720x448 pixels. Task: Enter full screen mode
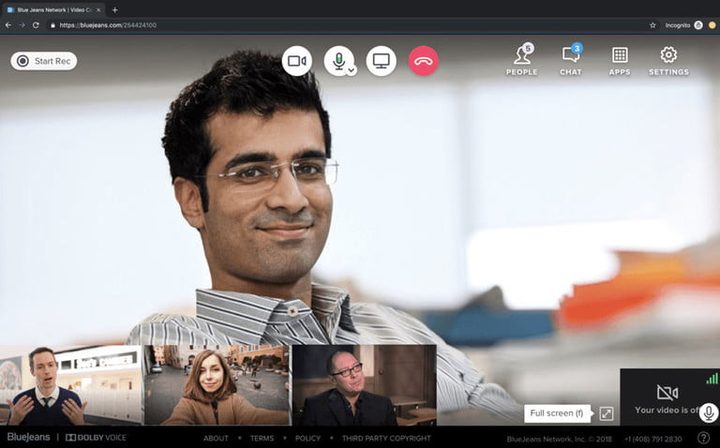[x=606, y=413]
